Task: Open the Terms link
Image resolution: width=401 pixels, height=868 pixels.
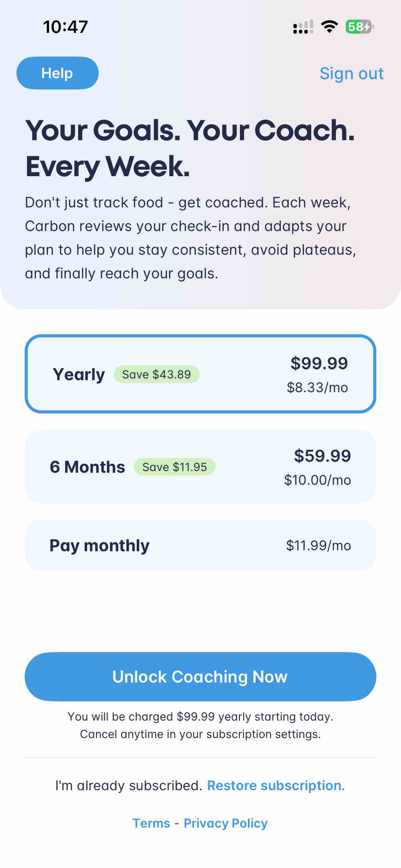Action: (151, 823)
